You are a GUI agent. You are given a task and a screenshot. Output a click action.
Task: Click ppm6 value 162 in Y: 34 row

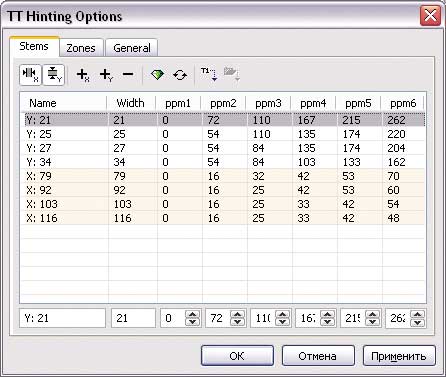396,162
